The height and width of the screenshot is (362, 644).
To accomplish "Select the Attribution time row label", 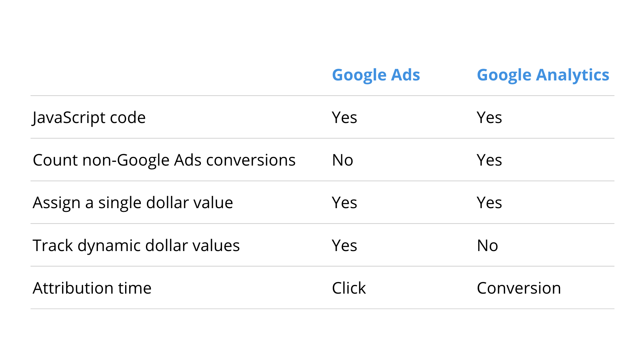I will pyautogui.click(x=92, y=288).
